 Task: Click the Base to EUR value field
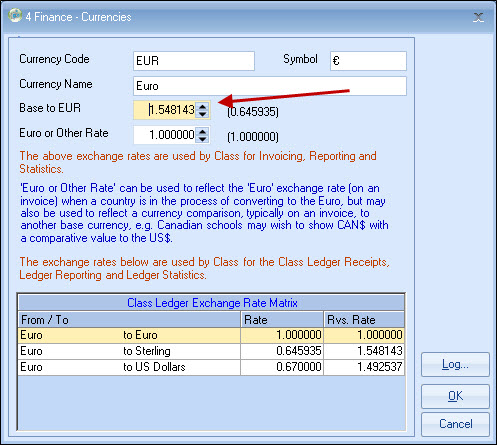(x=165, y=110)
